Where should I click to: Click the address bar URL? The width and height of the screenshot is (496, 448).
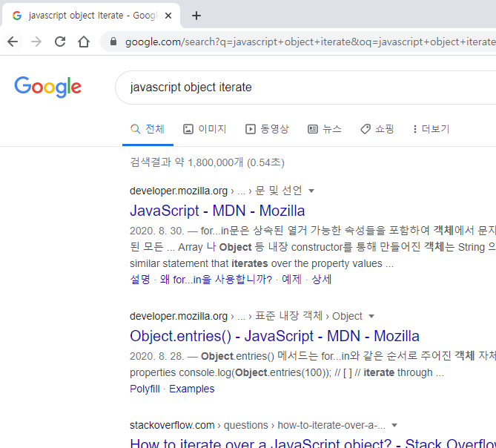pyautogui.click(x=310, y=42)
